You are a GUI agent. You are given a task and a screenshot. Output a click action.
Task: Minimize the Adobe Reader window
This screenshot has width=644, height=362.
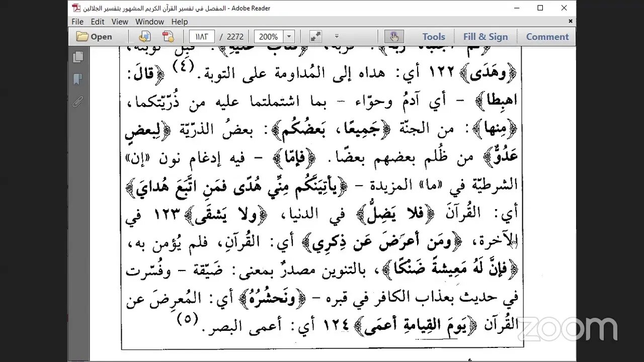(x=517, y=8)
